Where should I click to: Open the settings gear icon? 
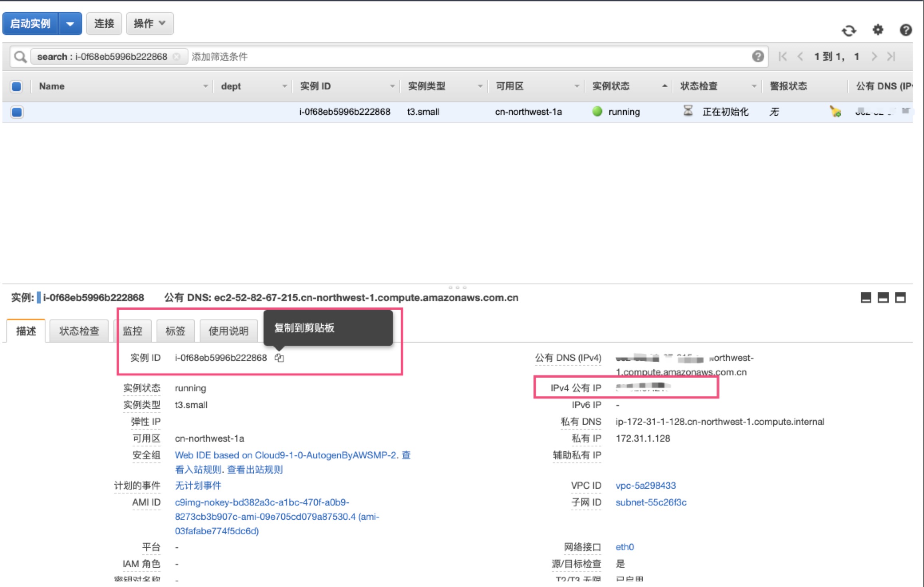(x=877, y=30)
